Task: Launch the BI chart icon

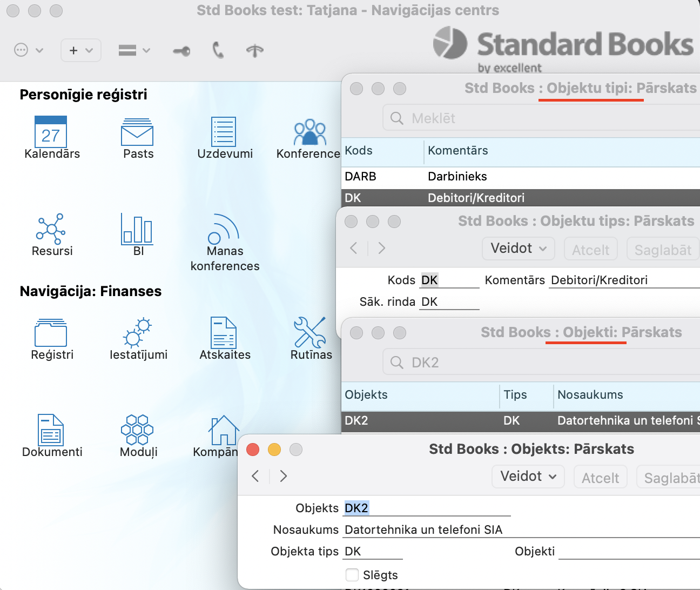Action: 137,228
